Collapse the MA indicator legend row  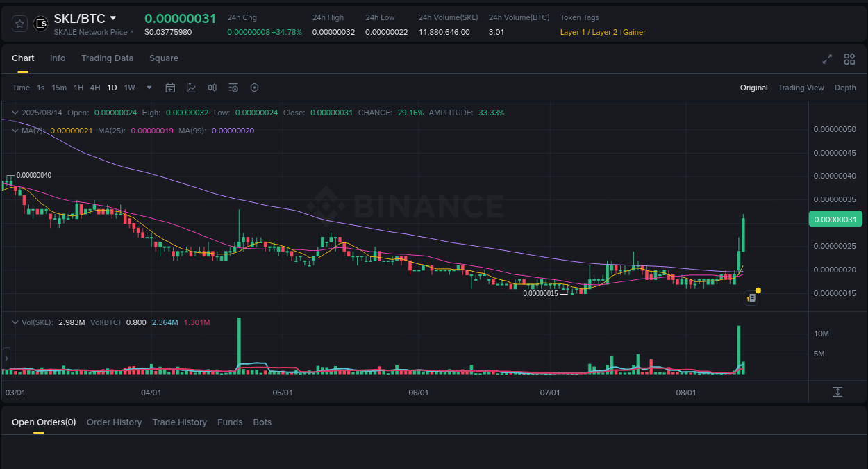15,130
